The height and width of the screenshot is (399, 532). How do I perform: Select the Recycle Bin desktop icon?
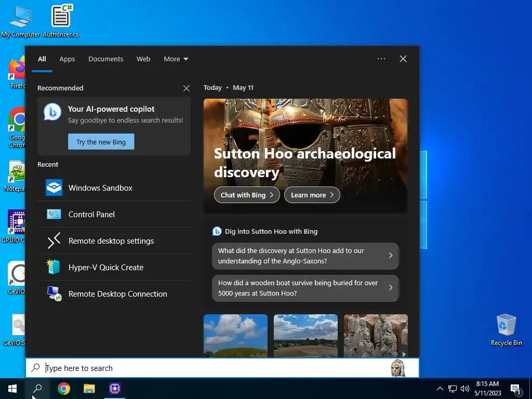(506, 330)
